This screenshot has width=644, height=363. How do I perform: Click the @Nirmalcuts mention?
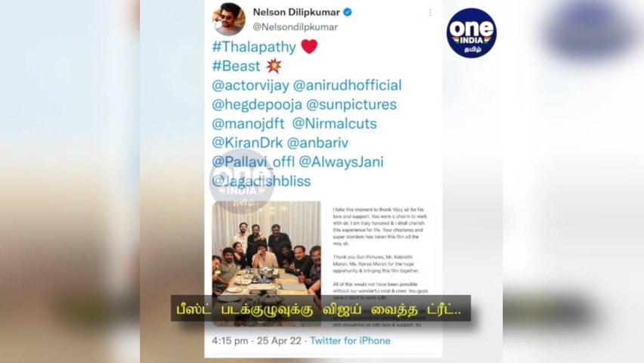pyautogui.click(x=334, y=124)
